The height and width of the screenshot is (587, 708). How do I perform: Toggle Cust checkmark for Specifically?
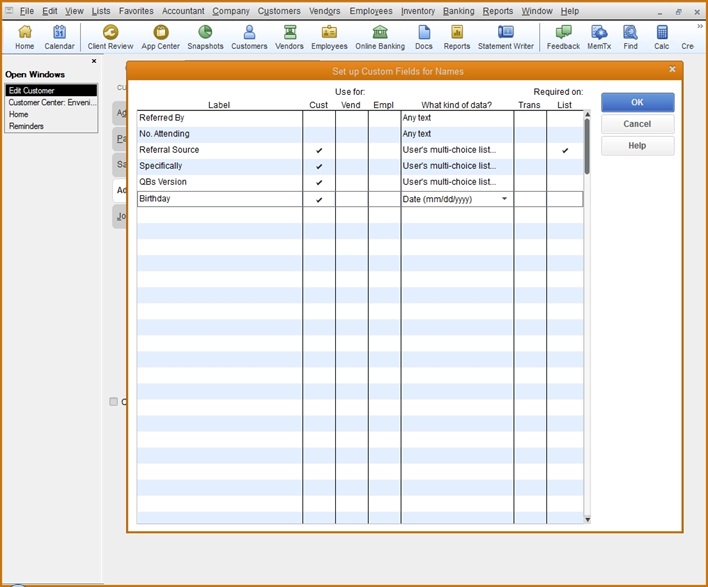coord(319,166)
